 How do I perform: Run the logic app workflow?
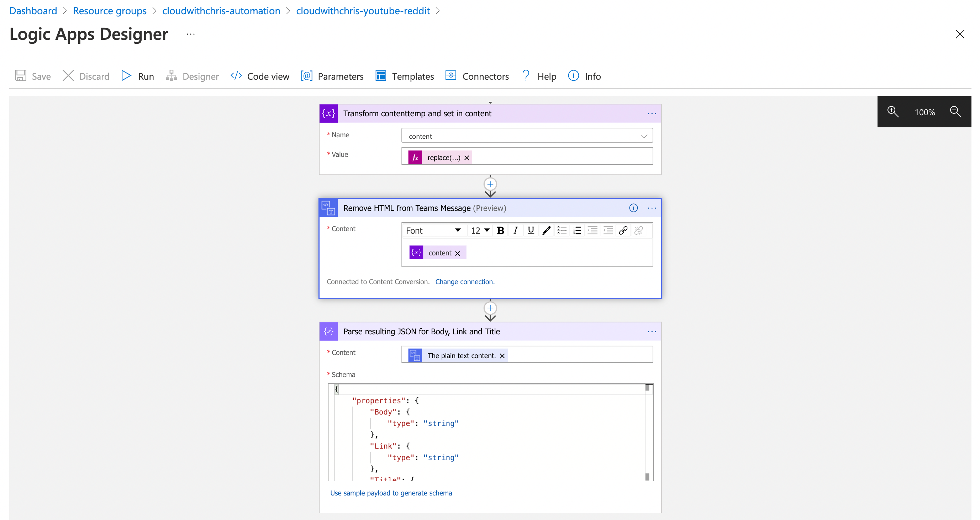click(x=138, y=76)
